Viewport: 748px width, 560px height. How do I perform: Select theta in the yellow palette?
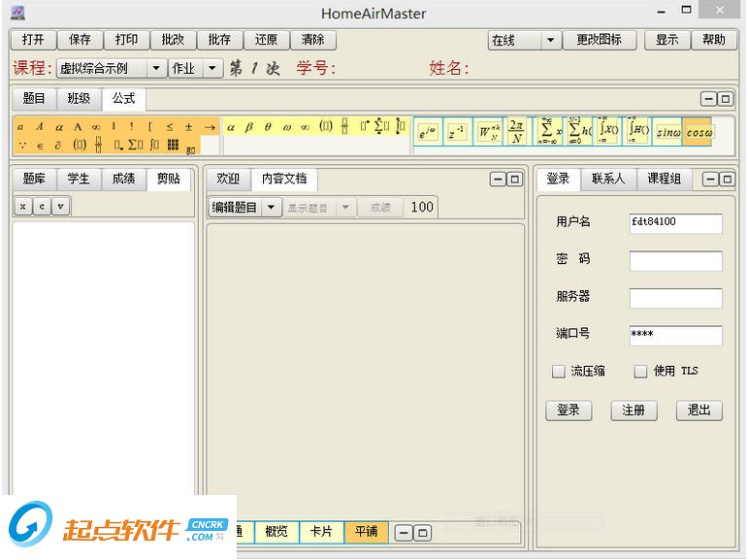click(268, 127)
